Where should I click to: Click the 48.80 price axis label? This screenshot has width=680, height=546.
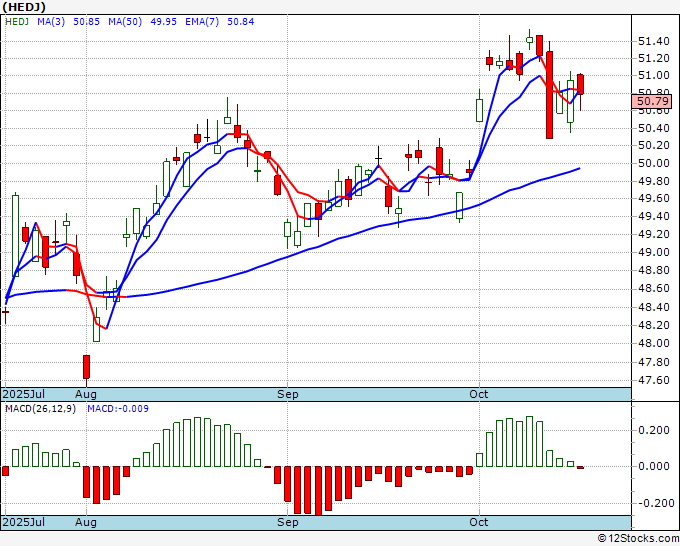(654, 270)
